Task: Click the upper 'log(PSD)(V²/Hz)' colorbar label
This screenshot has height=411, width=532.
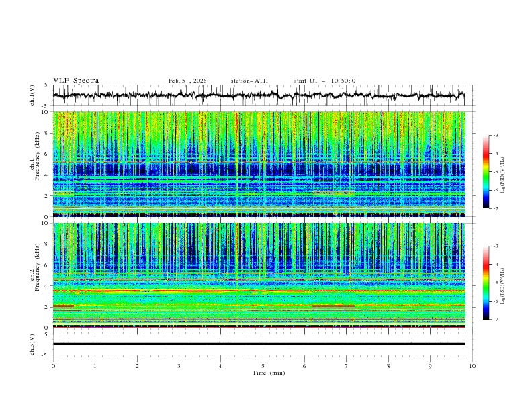Action: click(502, 175)
